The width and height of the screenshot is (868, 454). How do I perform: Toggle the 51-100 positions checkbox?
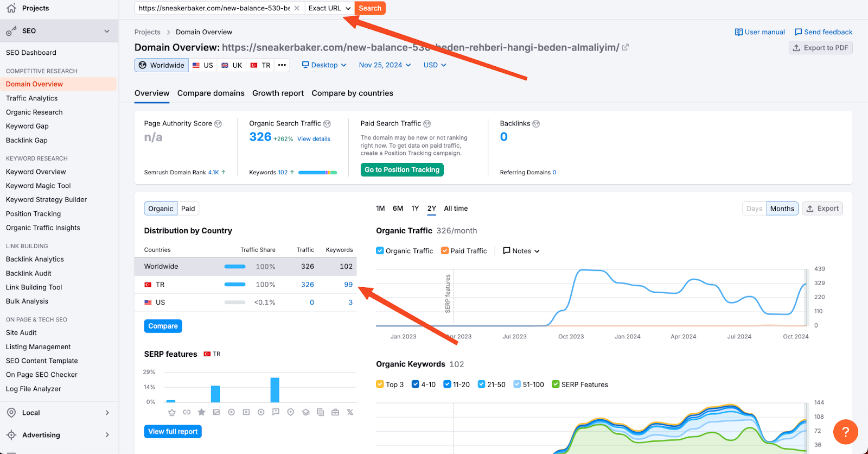tap(517, 384)
